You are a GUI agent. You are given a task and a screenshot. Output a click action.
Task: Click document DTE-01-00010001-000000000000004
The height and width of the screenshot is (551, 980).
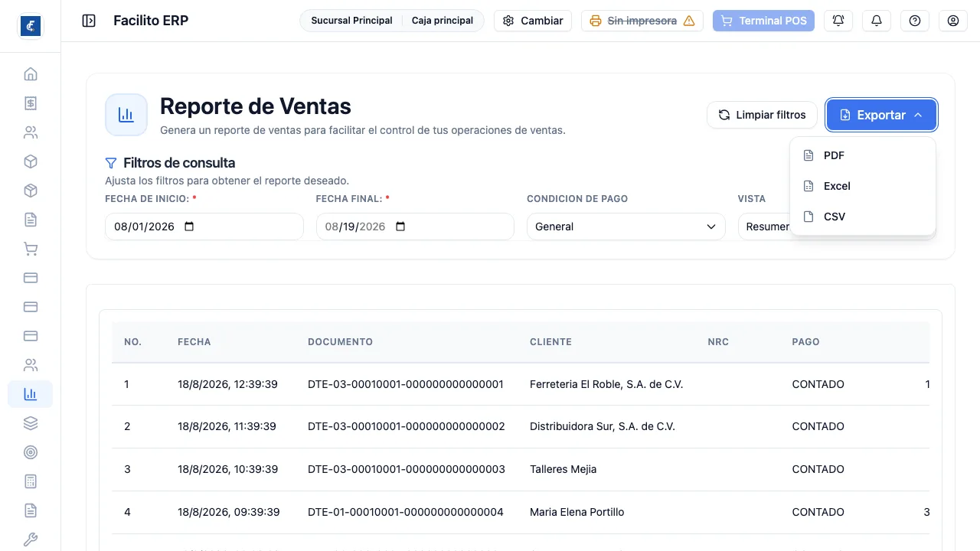(406, 512)
